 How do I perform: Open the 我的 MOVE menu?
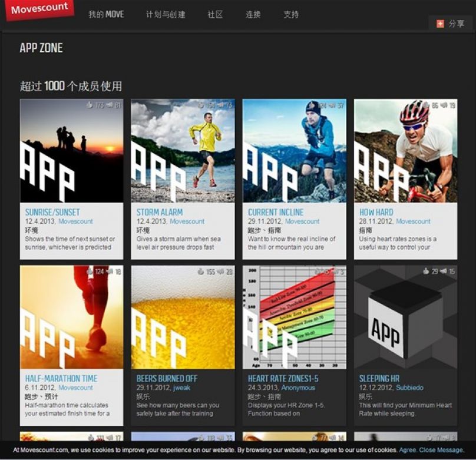106,14
